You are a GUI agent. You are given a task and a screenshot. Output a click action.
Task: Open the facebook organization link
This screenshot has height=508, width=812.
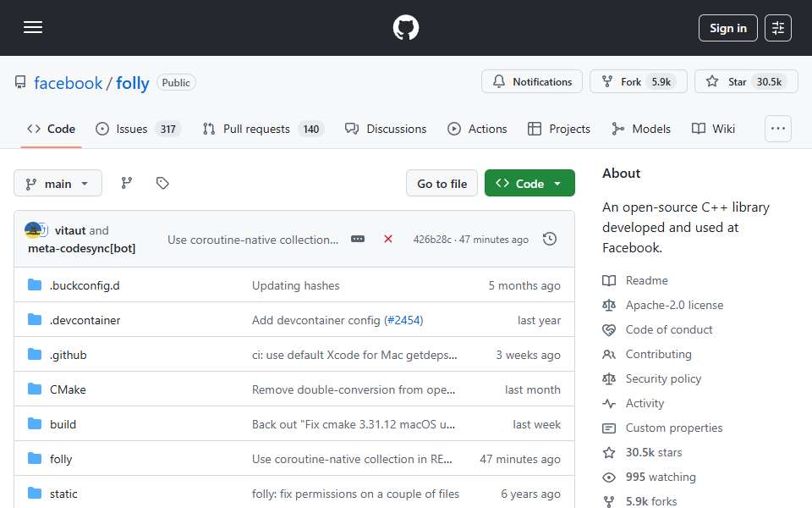point(68,83)
